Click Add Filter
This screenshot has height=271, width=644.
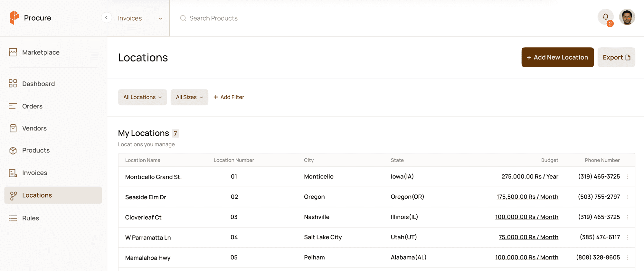pyautogui.click(x=229, y=97)
